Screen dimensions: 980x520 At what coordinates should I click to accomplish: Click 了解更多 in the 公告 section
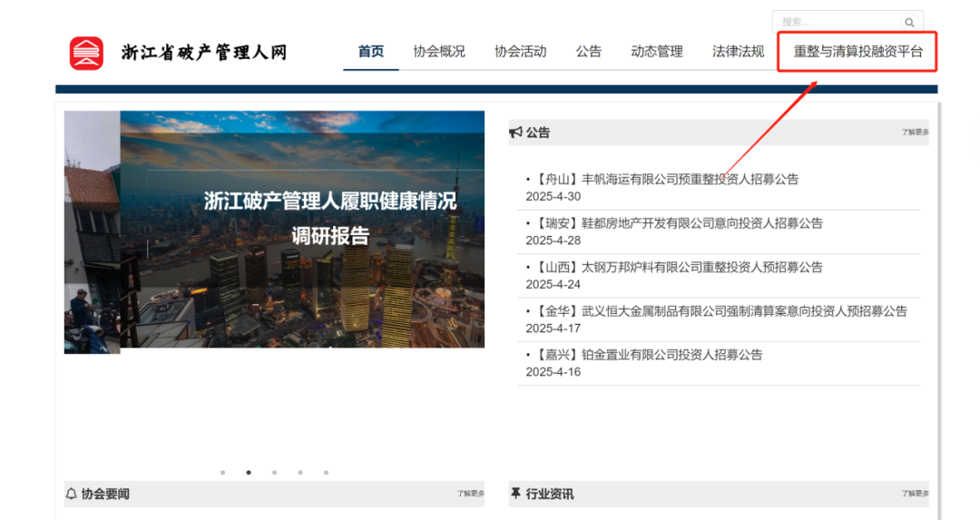[x=915, y=132]
